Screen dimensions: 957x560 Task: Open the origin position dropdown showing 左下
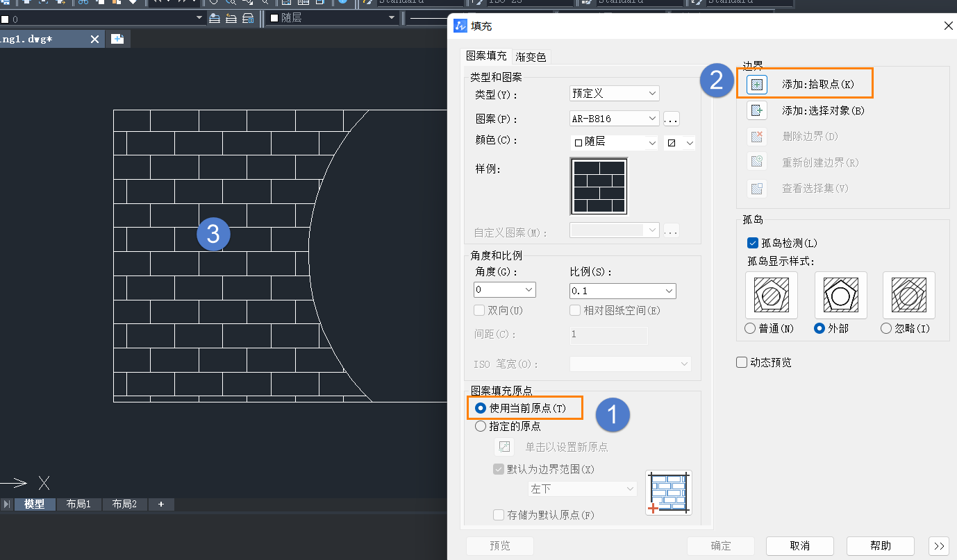[582, 489]
